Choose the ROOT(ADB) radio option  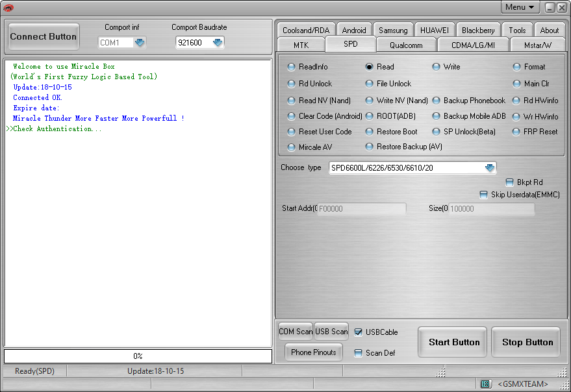[x=369, y=116]
